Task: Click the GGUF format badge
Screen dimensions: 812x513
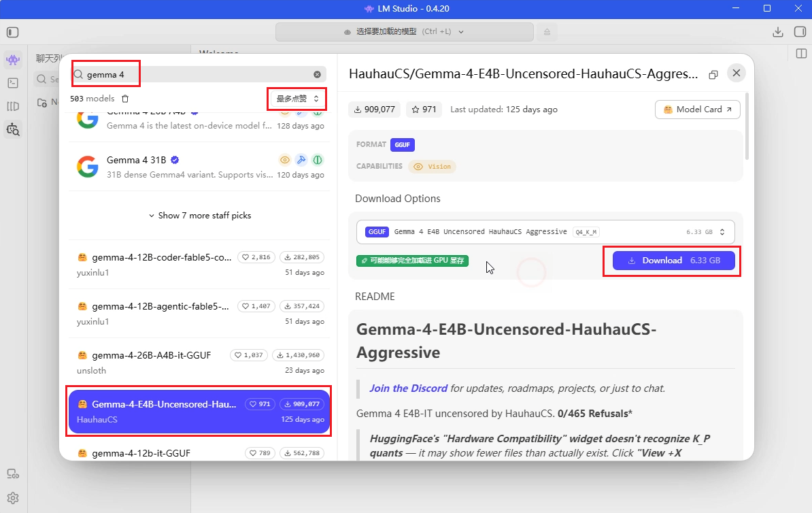Action: (x=403, y=145)
